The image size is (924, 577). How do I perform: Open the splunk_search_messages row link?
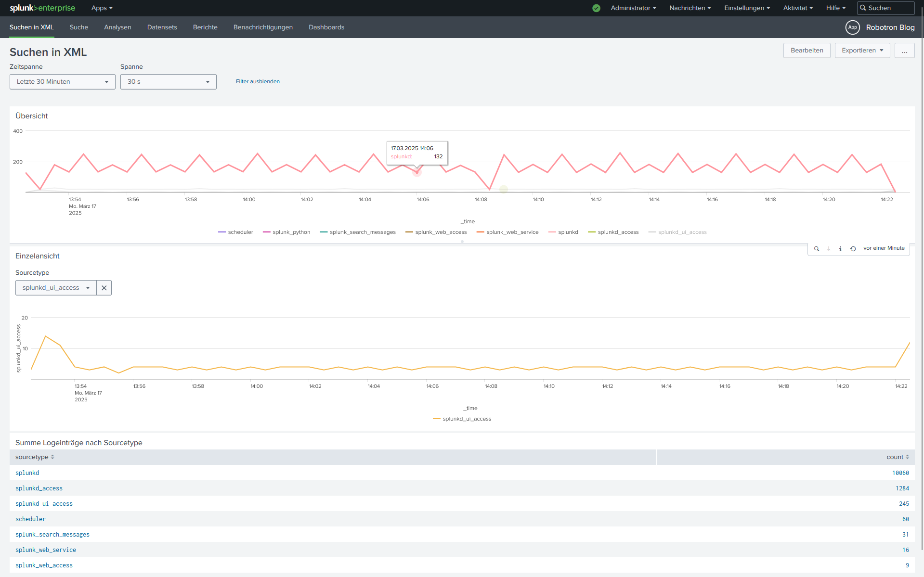pyautogui.click(x=52, y=535)
